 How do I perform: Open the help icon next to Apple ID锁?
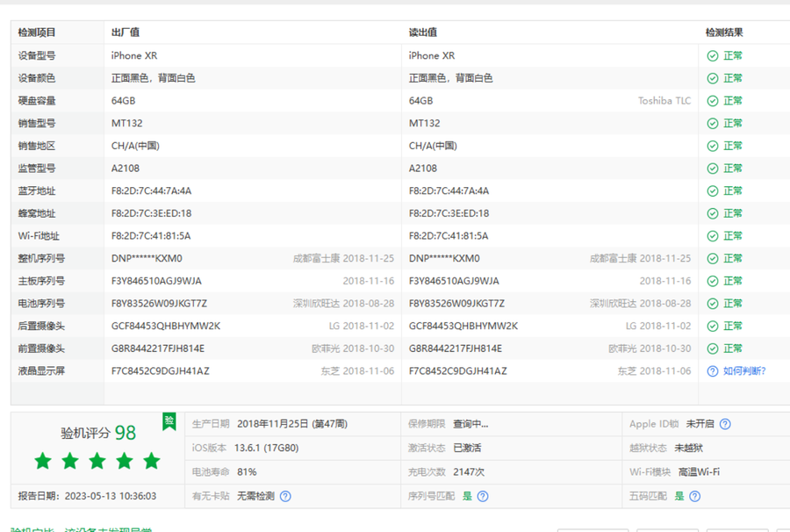(x=725, y=424)
